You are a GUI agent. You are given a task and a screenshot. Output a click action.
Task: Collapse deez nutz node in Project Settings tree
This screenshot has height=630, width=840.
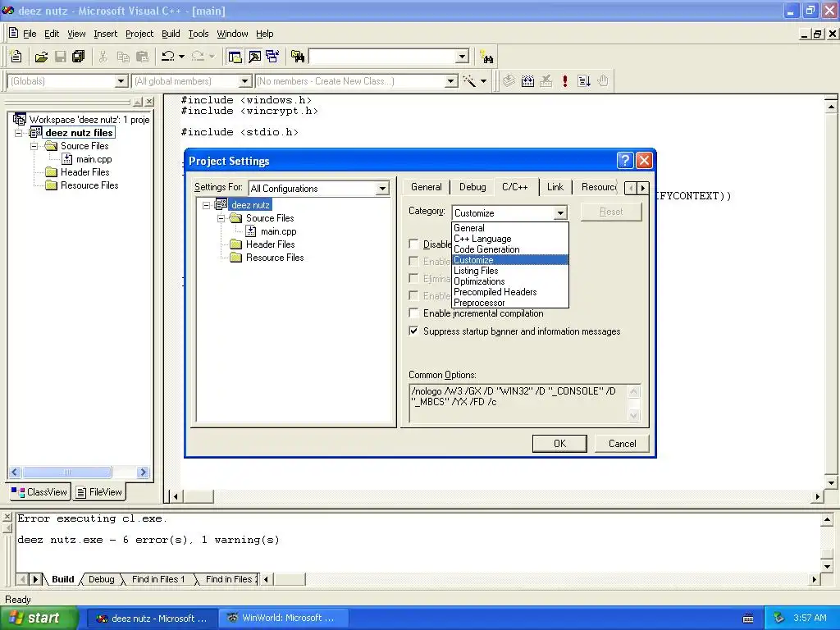(x=206, y=204)
